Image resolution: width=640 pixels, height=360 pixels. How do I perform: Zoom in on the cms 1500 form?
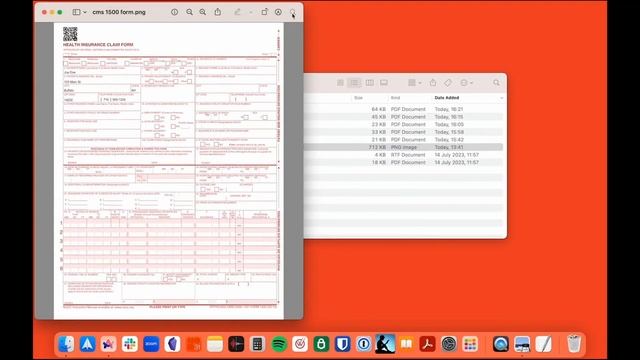[202, 12]
